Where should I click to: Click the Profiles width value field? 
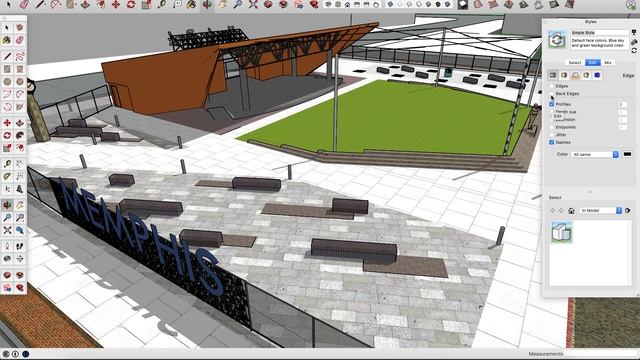[x=622, y=104]
